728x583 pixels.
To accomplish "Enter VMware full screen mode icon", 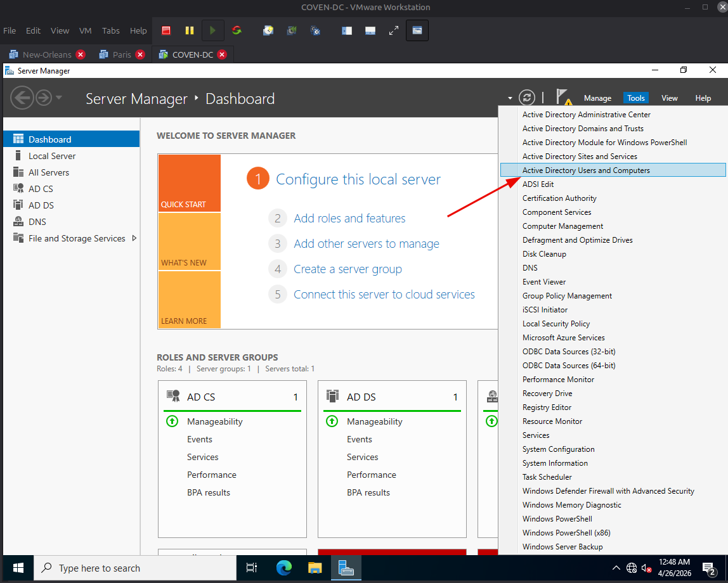I will click(x=394, y=30).
